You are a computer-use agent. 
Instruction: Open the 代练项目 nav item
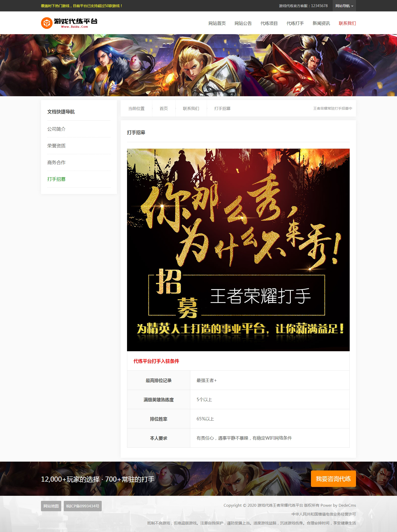[x=269, y=23]
